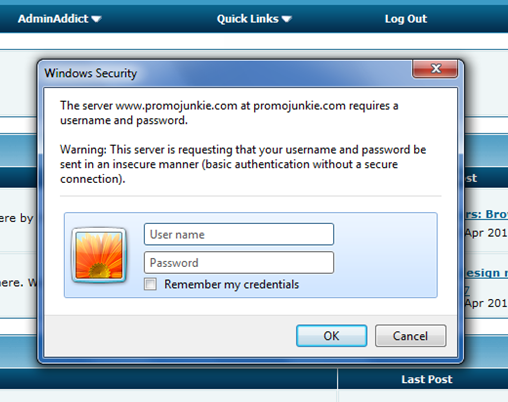Image resolution: width=508 pixels, height=402 pixels.
Task: Click the Remember my credentials label text
Action: (231, 284)
